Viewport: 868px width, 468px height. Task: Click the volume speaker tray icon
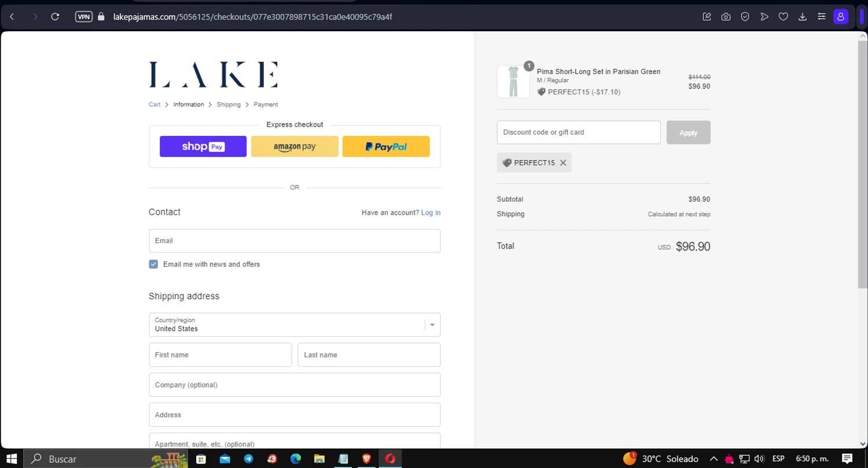tap(760, 459)
